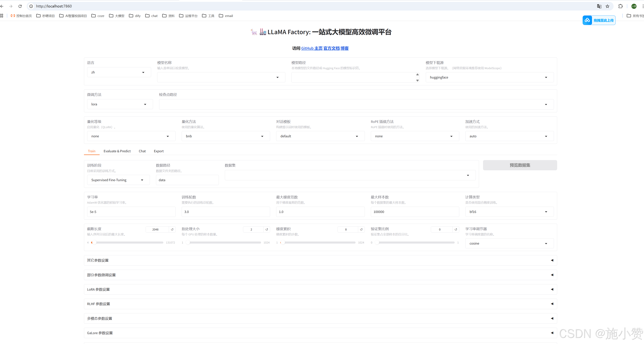Open the 学习率调节器 dropdown showing cosine
The width and height of the screenshot is (644, 344).
coord(509,244)
